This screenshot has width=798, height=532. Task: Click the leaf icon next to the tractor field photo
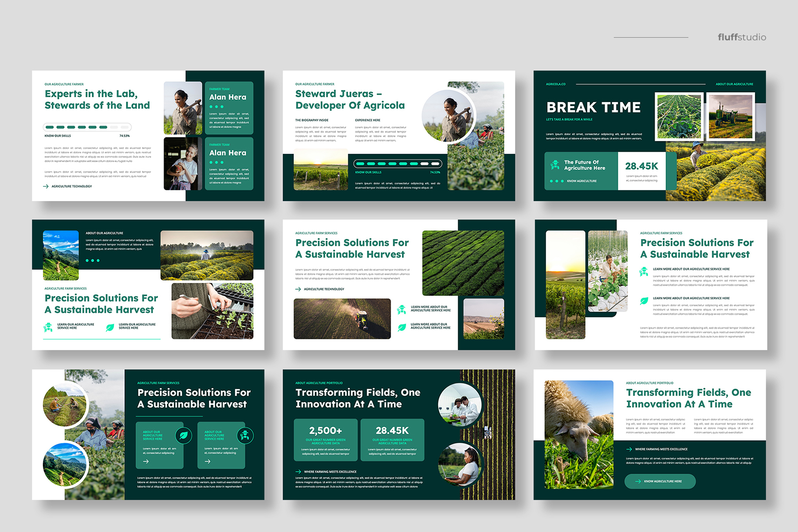[402, 327]
